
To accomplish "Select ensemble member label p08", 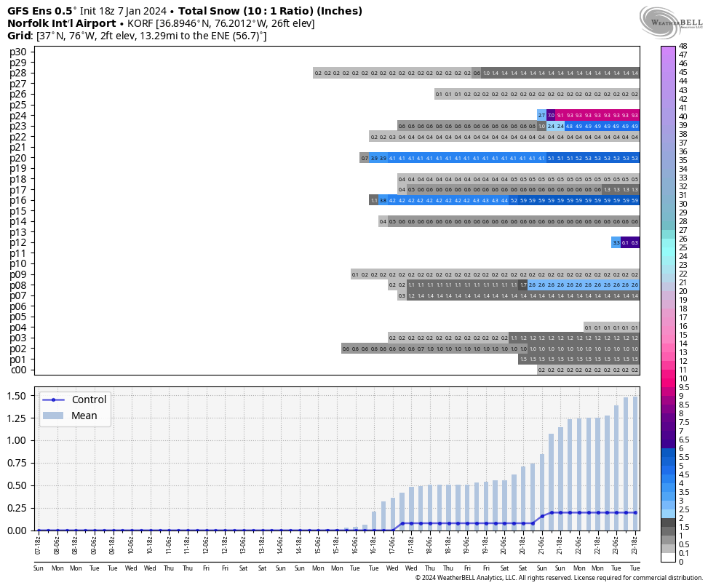I will [x=18, y=285].
